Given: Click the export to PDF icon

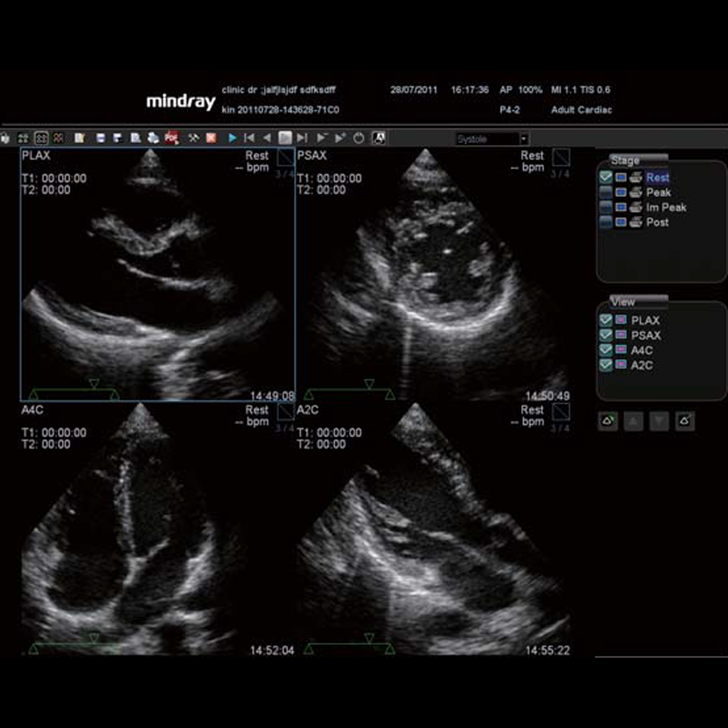Looking at the screenshot, I should 171,139.
